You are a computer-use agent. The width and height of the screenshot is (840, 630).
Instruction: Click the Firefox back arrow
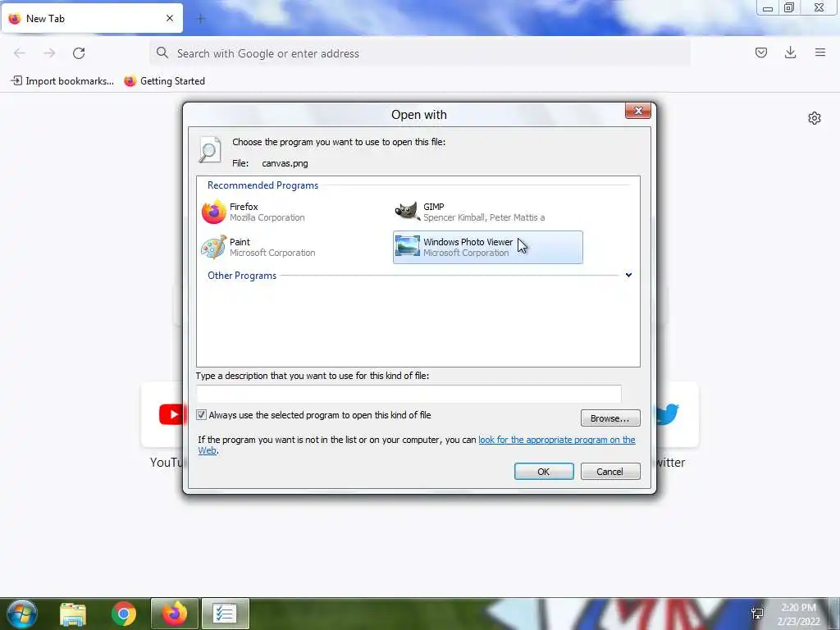coord(20,53)
